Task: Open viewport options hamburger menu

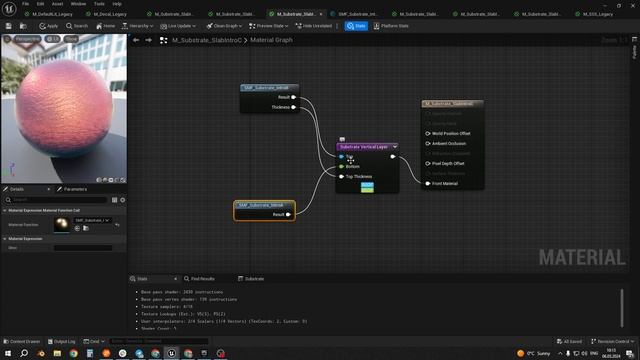Action: (x=7, y=39)
